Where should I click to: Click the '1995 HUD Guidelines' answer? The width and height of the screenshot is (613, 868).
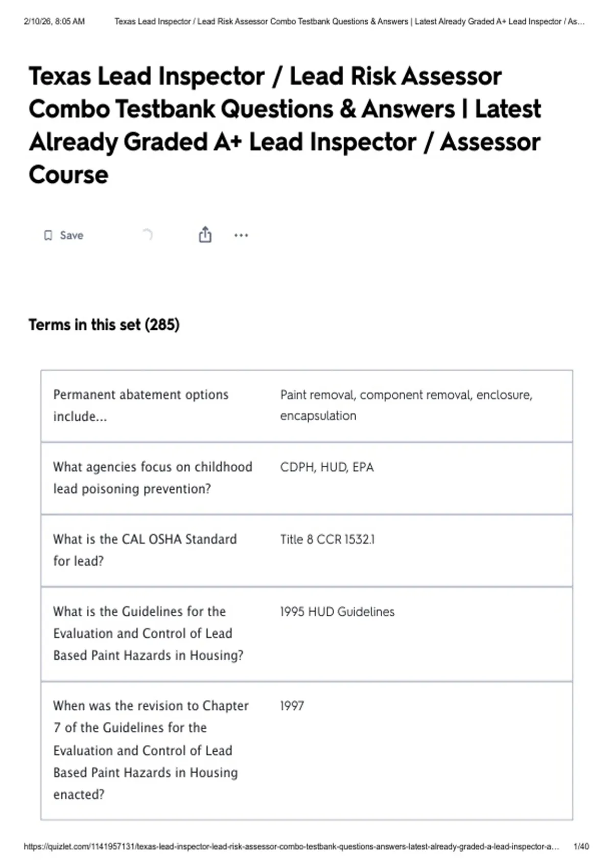[x=337, y=612]
